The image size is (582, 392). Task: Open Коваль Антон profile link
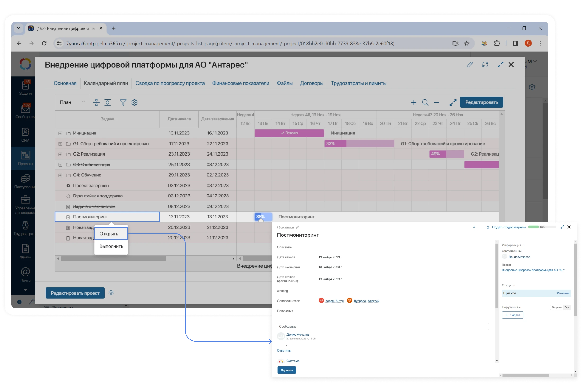point(334,301)
